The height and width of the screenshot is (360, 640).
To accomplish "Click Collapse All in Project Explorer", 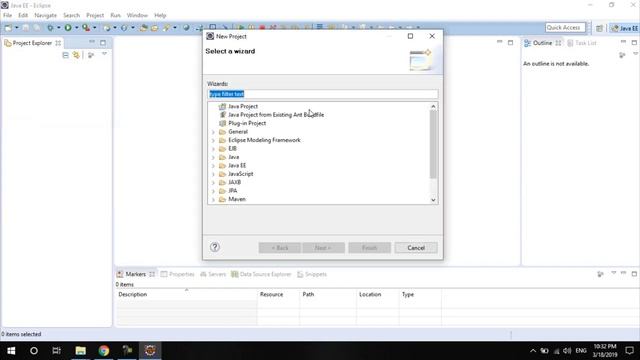I will coord(65,55).
